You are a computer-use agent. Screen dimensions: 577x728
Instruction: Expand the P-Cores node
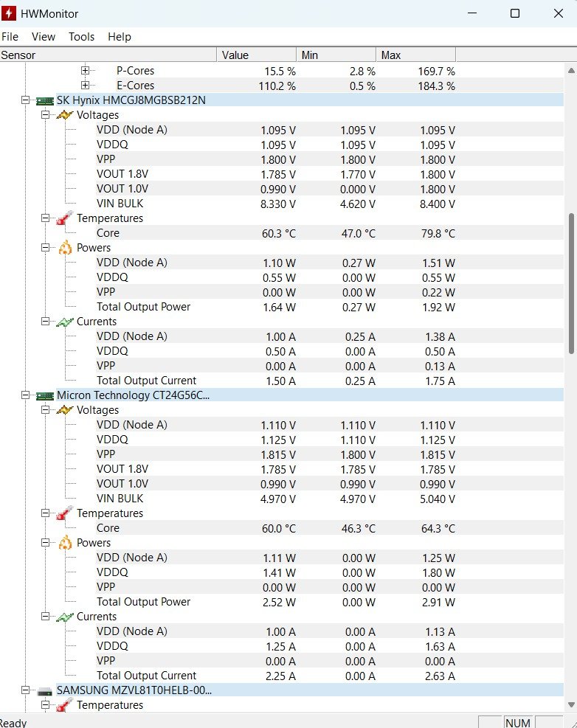(x=85, y=71)
